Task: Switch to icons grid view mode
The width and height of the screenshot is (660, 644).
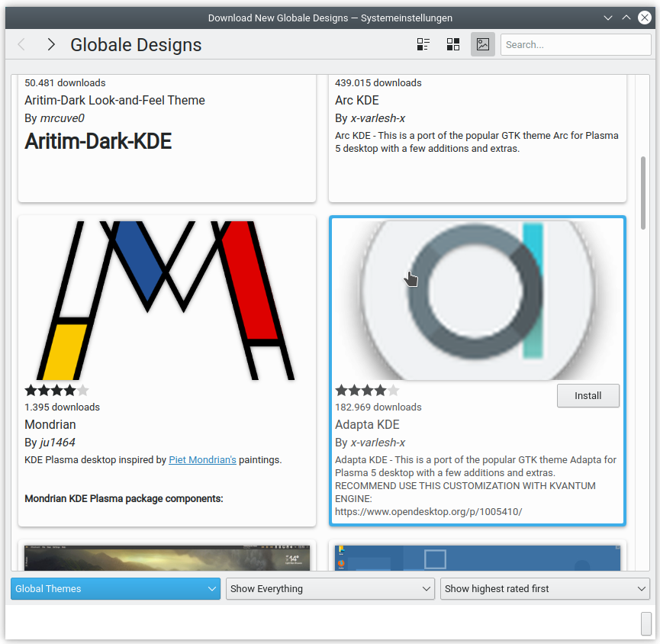Action: (453, 44)
